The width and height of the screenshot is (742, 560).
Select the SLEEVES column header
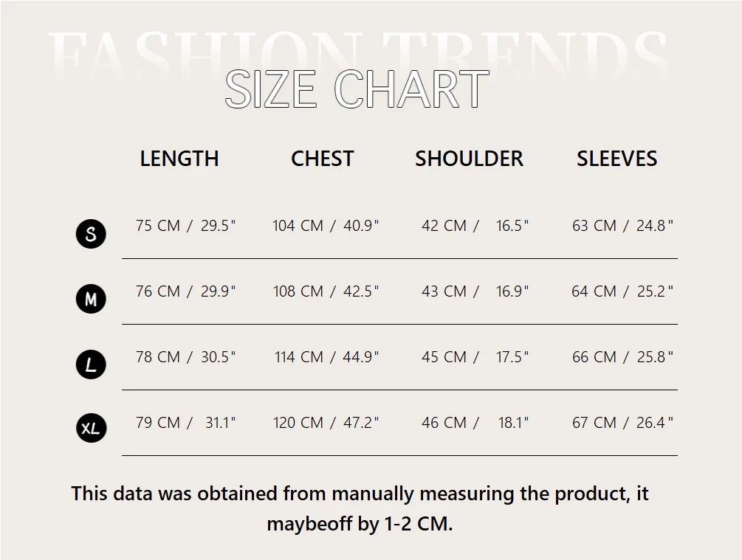coord(616,159)
